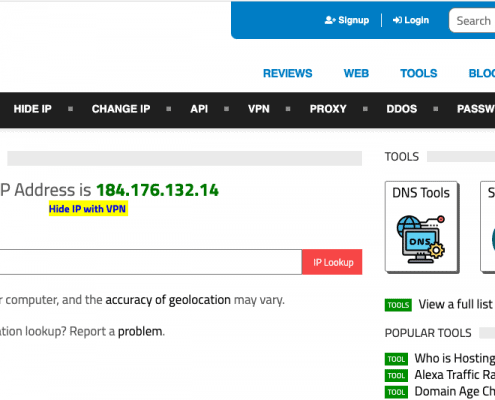Open the Signup link
This screenshot has height=400, width=495.
pos(347,20)
